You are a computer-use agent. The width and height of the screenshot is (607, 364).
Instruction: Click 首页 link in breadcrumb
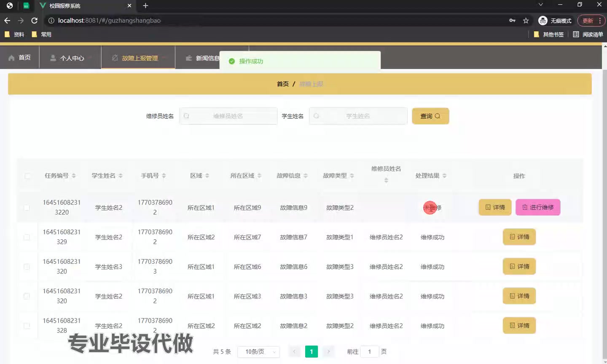283,84
